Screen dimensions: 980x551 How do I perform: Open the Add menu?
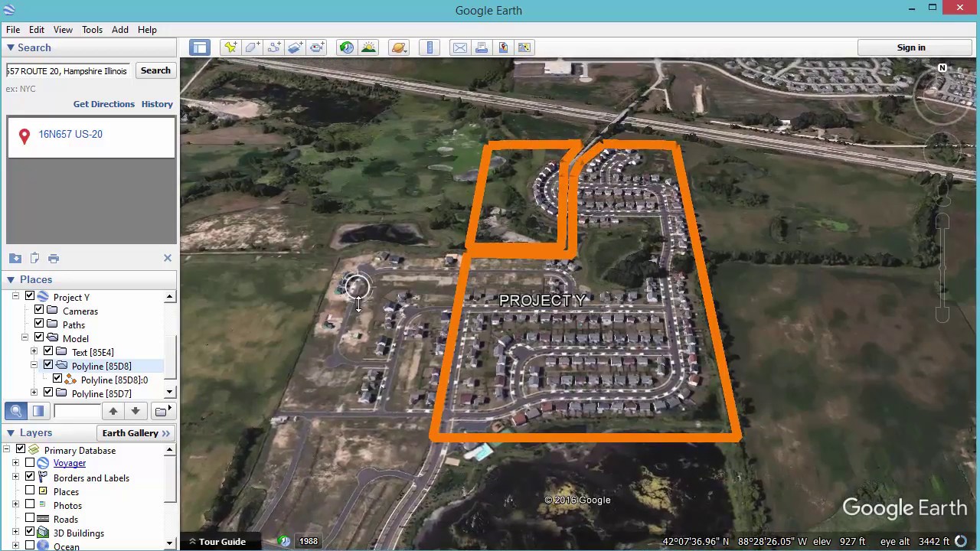click(120, 30)
